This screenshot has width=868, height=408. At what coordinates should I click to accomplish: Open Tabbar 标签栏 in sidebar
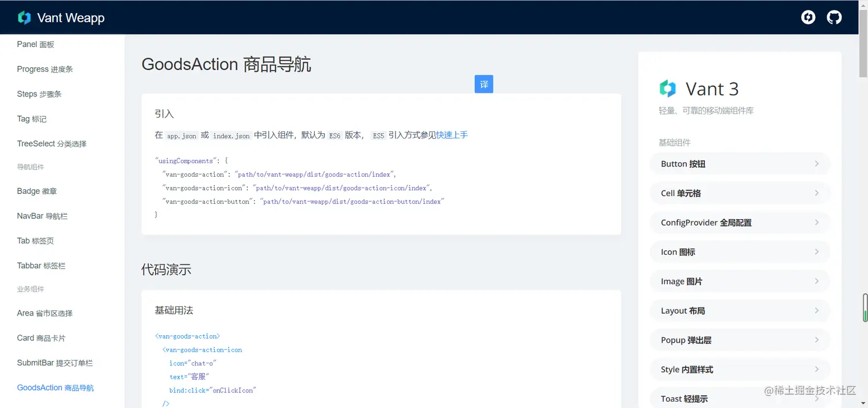(41, 266)
